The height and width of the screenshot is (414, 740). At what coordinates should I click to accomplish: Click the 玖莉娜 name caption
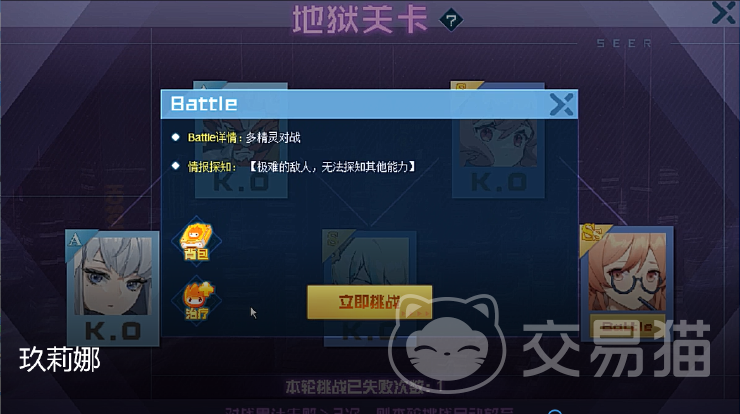tap(59, 360)
